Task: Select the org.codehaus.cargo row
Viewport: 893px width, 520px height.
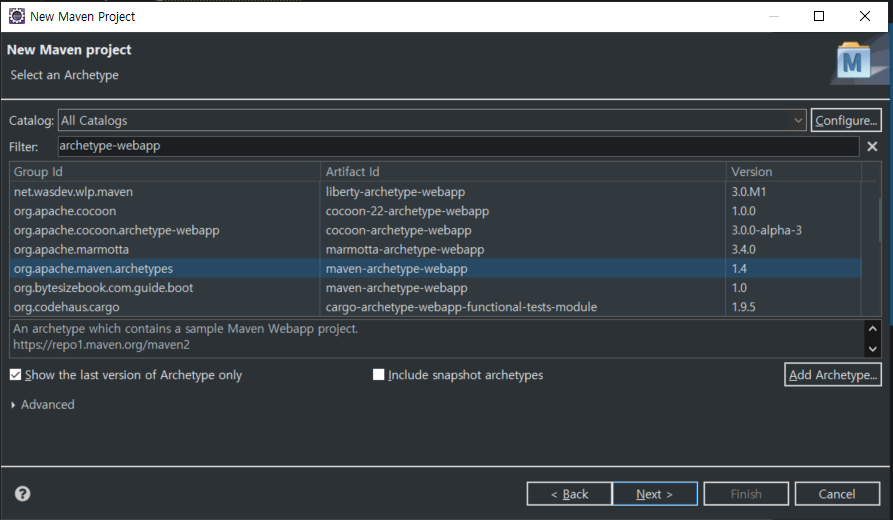Action: tap(435, 307)
